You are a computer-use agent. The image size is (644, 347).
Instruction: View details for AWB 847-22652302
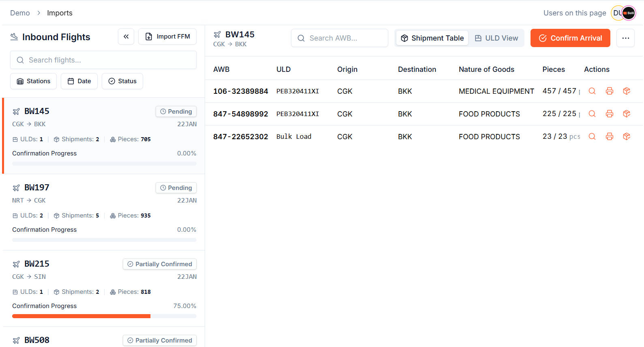[592, 137]
